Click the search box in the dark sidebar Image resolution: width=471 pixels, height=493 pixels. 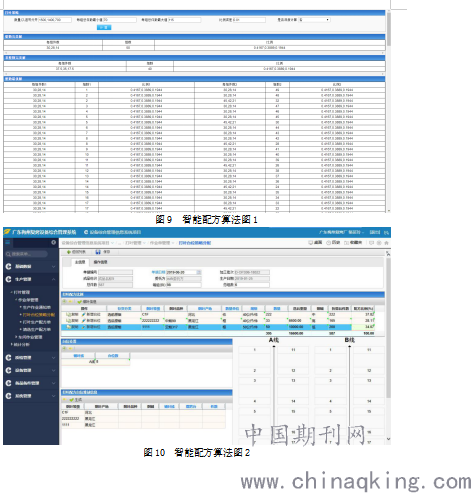pos(26,254)
